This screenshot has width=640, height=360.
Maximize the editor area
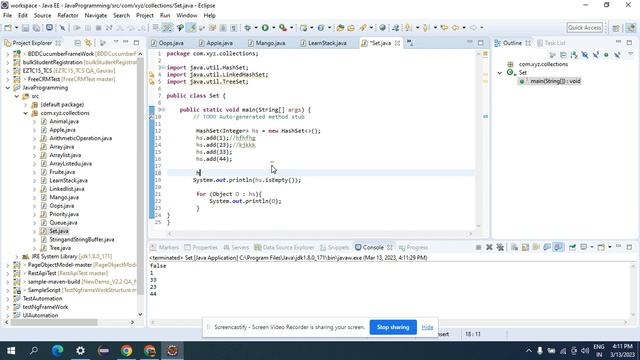(x=481, y=42)
